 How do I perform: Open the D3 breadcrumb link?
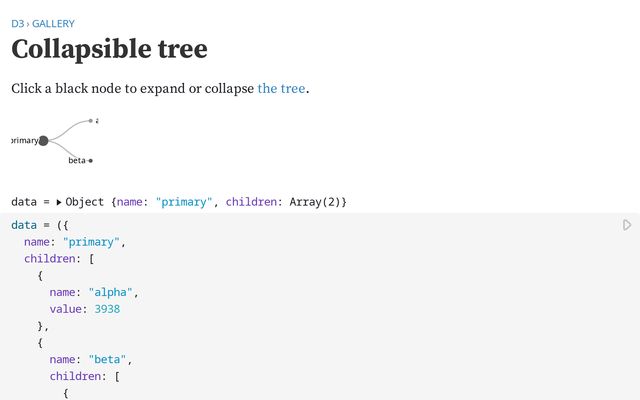tap(18, 24)
